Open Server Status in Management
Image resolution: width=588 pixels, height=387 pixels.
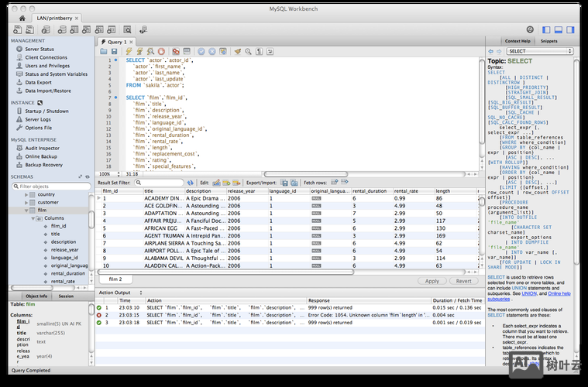pyautogui.click(x=40, y=49)
